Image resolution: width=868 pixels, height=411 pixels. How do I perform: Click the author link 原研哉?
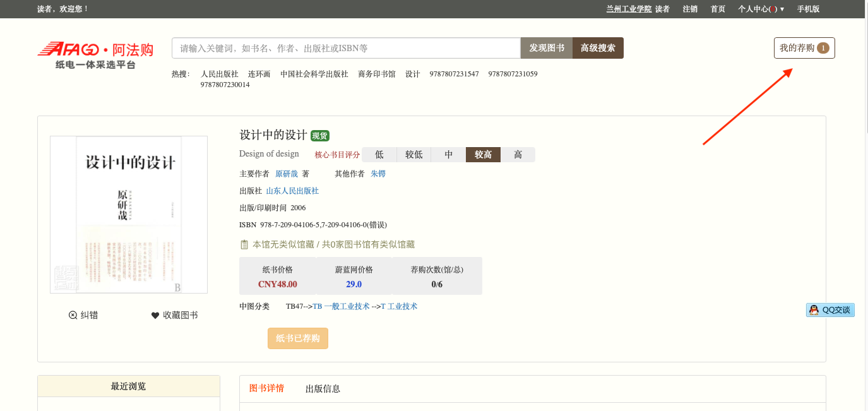pyautogui.click(x=287, y=174)
